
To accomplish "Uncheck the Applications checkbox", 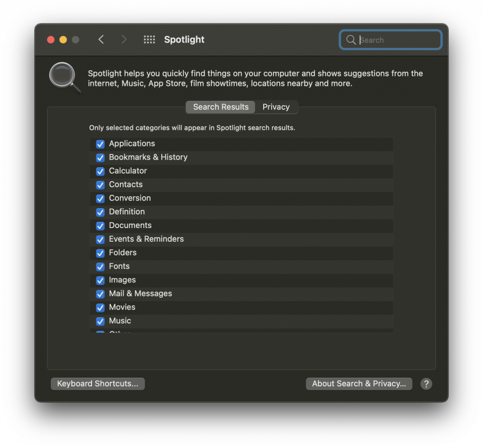I will pos(100,144).
